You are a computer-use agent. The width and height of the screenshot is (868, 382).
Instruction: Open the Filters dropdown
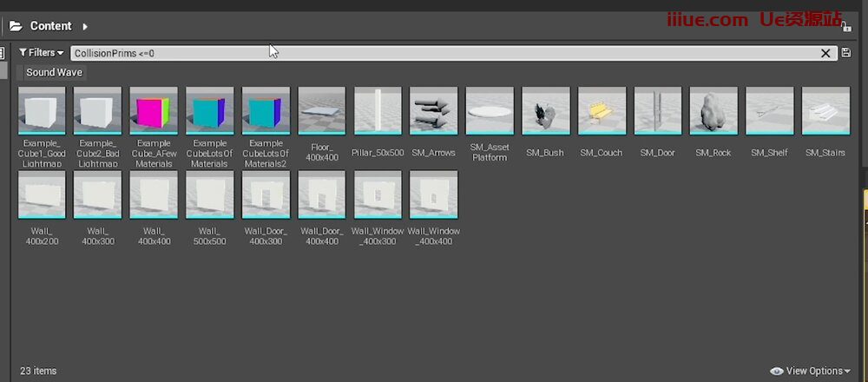tap(41, 53)
